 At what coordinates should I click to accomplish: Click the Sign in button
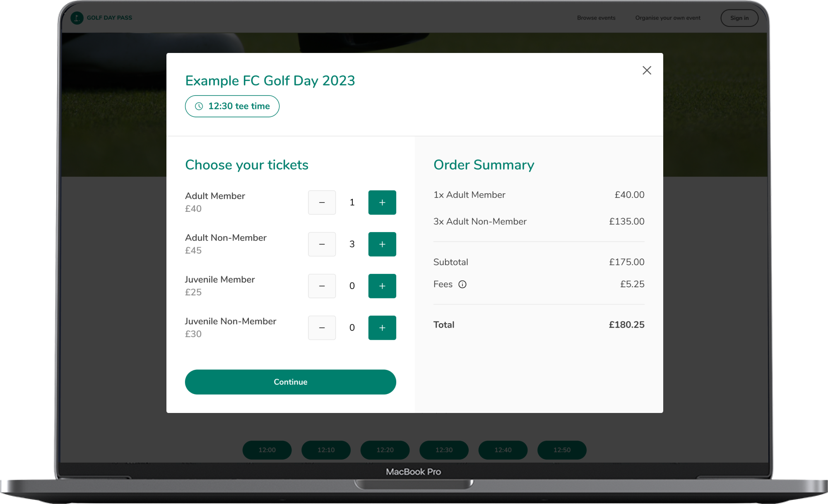[739, 18]
